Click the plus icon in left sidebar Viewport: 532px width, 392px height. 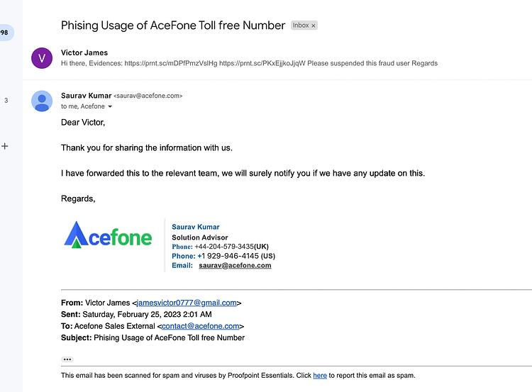(x=5, y=146)
